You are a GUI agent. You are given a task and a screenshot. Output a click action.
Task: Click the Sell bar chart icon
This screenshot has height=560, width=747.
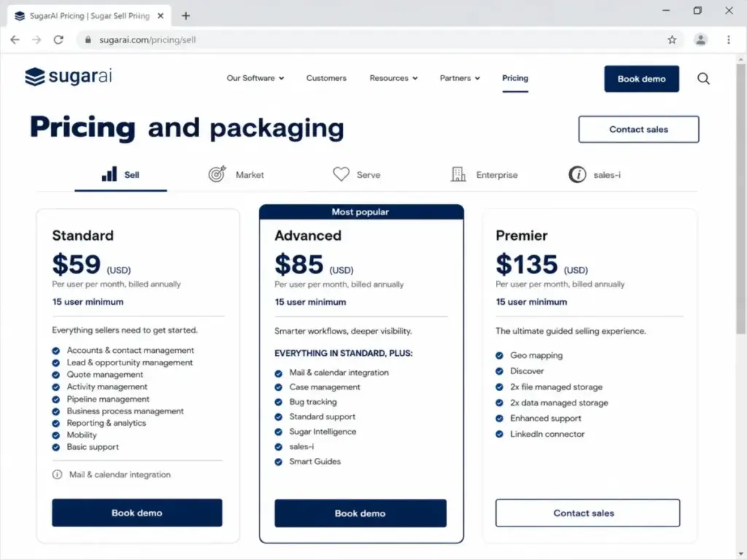(x=109, y=174)
